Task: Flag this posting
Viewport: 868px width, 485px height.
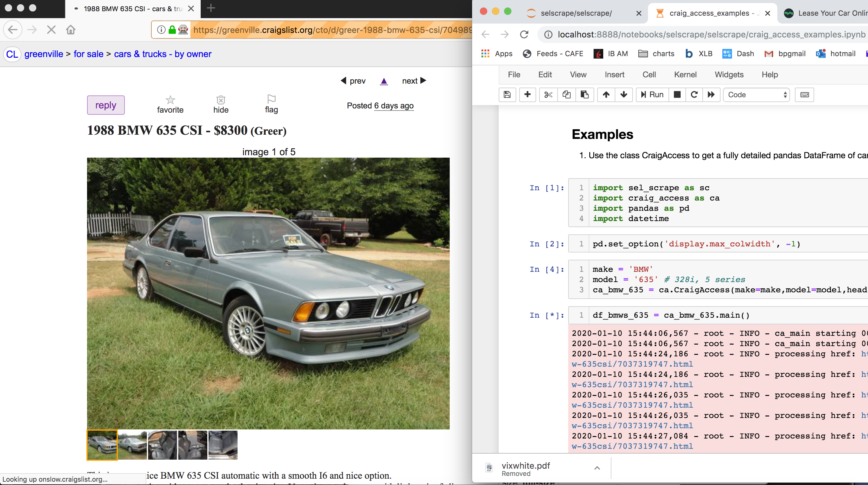Action: pyautogui.click(x=271, y=104)
